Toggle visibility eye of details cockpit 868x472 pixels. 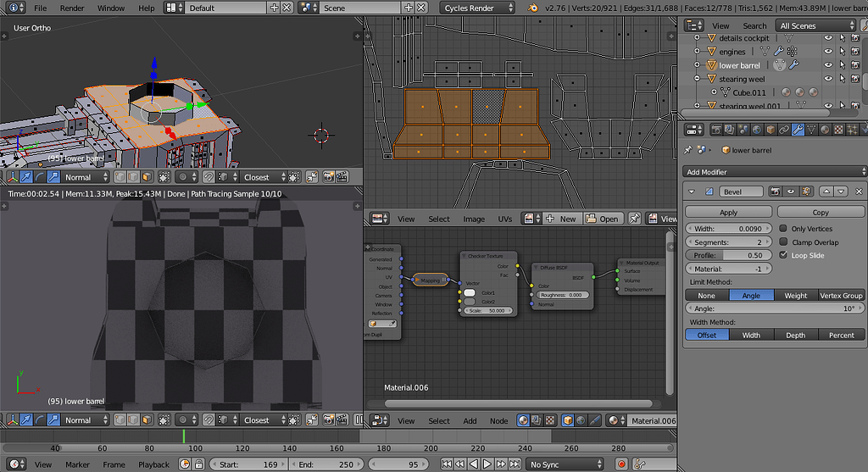click(828, 38)
